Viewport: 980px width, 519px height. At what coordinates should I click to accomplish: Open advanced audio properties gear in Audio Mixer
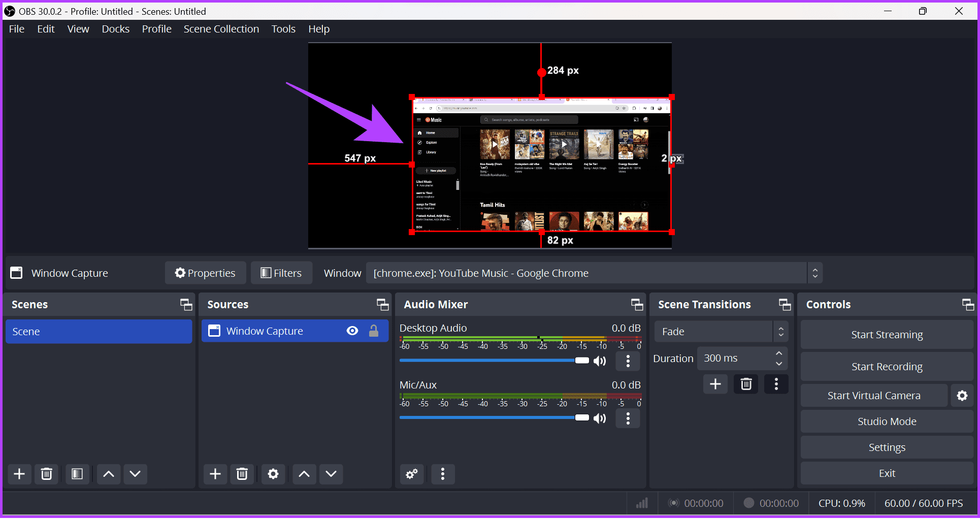click(x=411, y=474)
